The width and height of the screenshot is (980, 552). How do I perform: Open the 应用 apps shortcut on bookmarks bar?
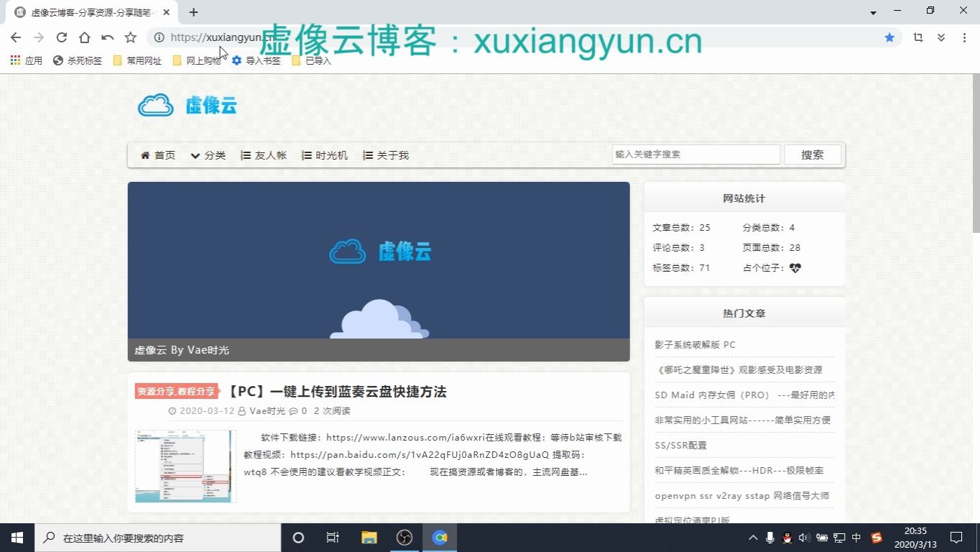(24, 60)
